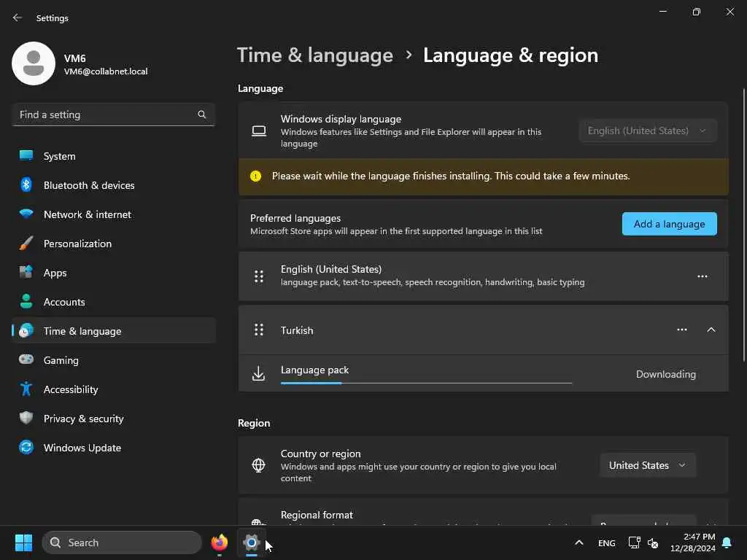Screen dimensions: 747x560
Task: Open Personalization settings
Action: click(113, 244)
